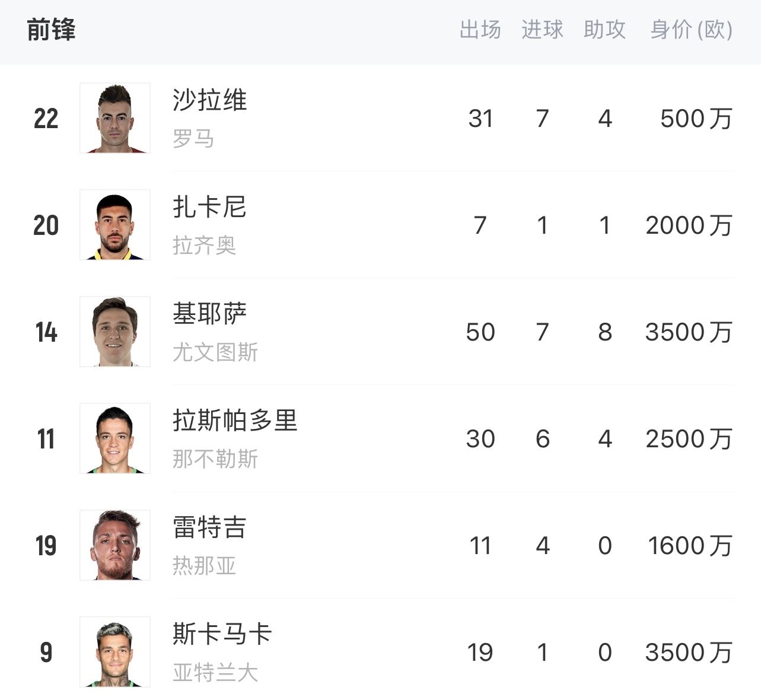View 拉斯帕多里's headshot image
This screenshot has width=761, height=700.
[x=114, y=438]
